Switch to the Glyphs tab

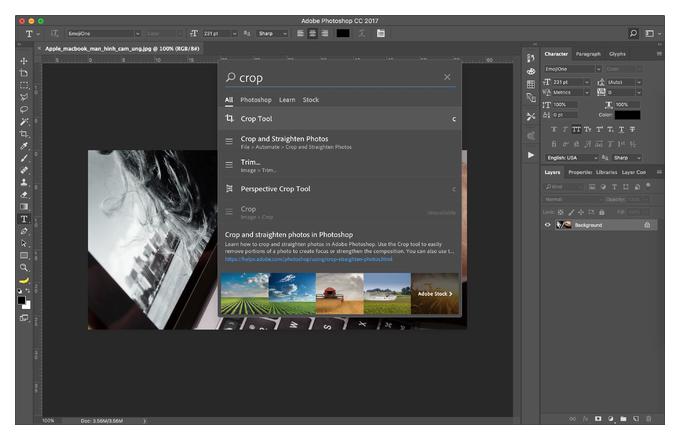[617, 54]
